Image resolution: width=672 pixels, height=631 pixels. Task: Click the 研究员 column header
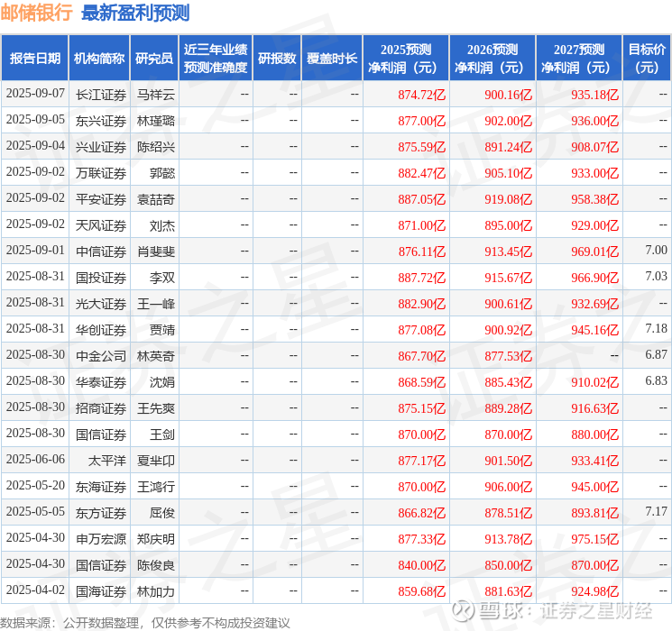[154, 59]
